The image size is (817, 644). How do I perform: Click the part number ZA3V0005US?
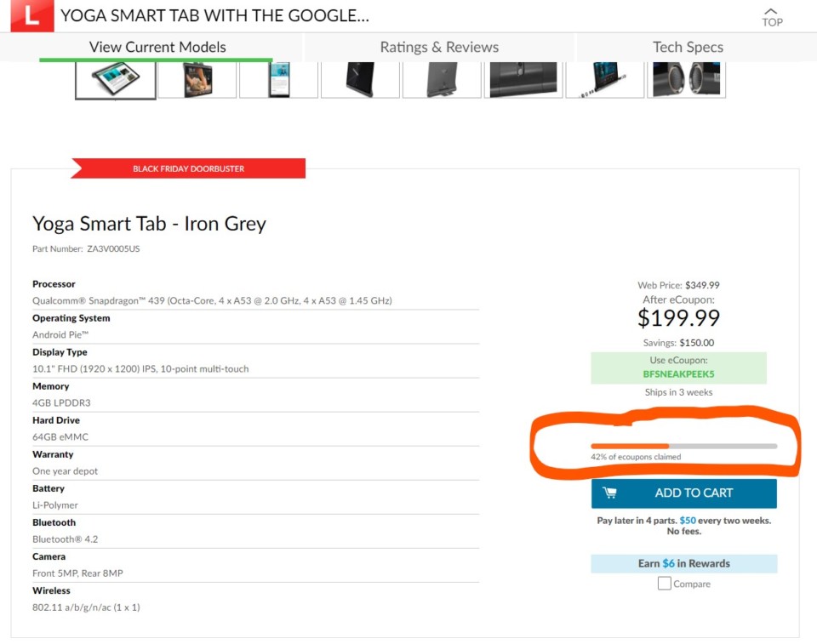[x=113, y=248]
